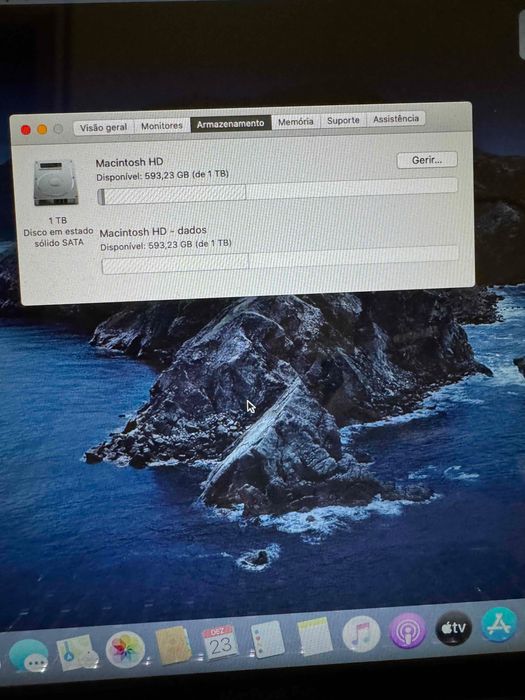This screenshot has height=700, width=525.
Task: Click the hard drive icon
Action: pyautogui.click(x=56, y=183)
